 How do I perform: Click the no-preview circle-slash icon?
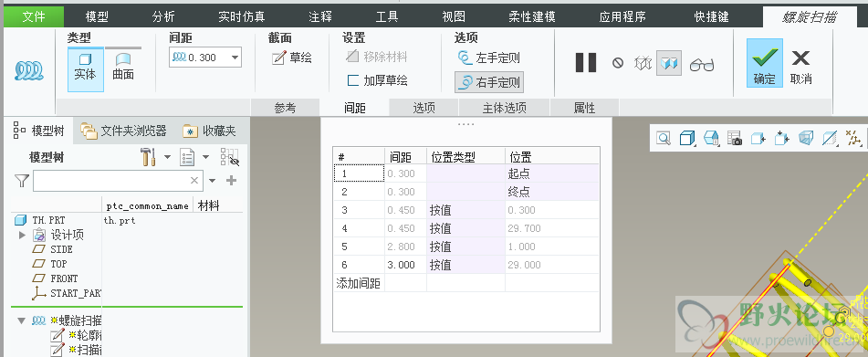[618, 63]
